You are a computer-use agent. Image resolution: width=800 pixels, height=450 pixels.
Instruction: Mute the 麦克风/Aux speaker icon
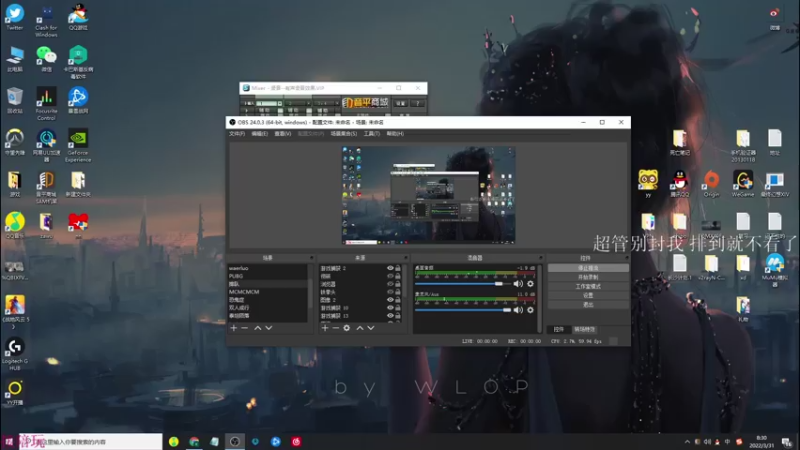point(518,310)
